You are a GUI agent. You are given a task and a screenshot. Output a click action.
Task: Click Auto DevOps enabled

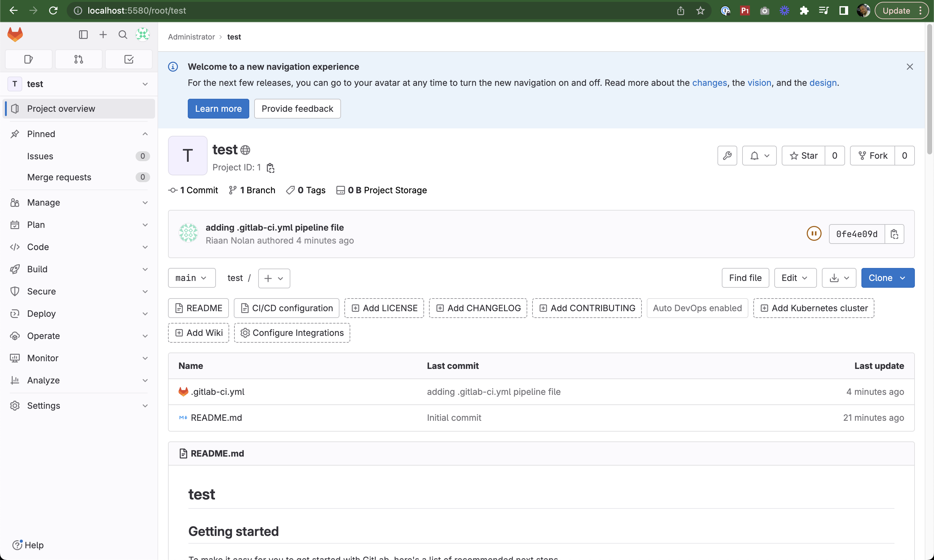click(x=697, y=308)
